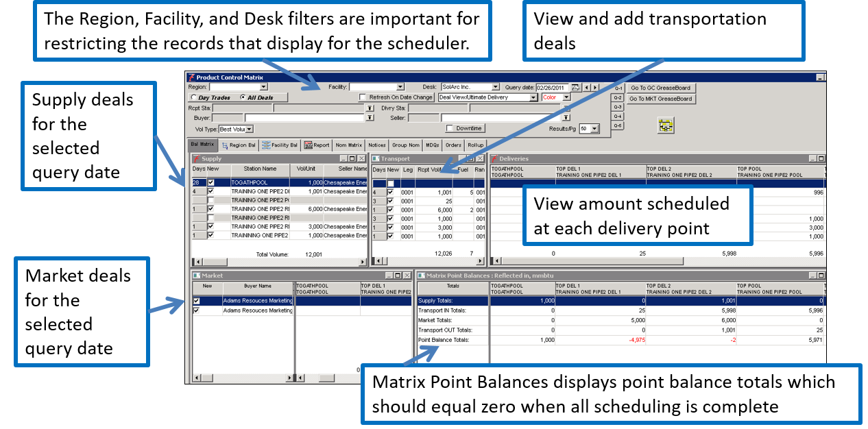
Task: Step query date back with left arrow
Action: pyautogui.click(x=587, y=88)
